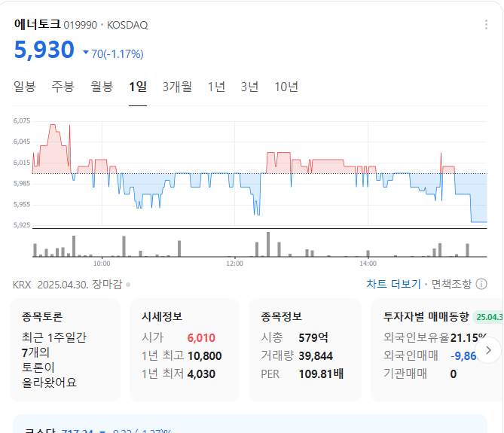The height and width of the screenshot is (433, 504).
Task: Click the 외국인매매 row value
Action: tap(463, 356)
